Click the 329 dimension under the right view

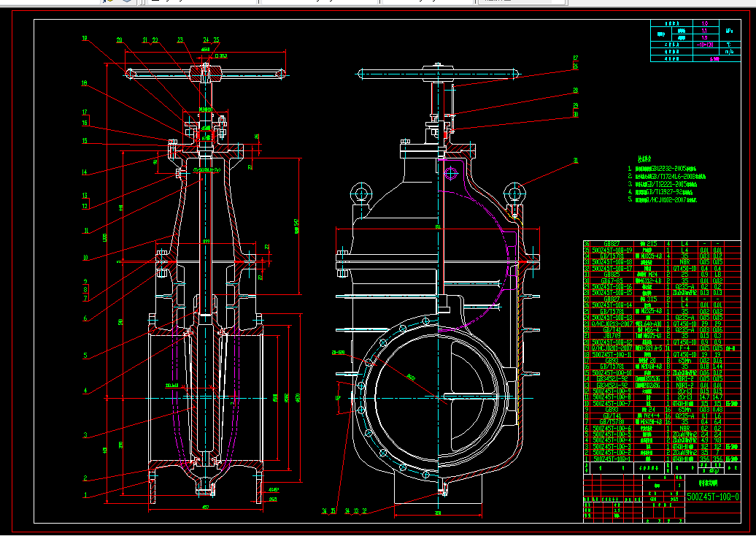point(438,513)
